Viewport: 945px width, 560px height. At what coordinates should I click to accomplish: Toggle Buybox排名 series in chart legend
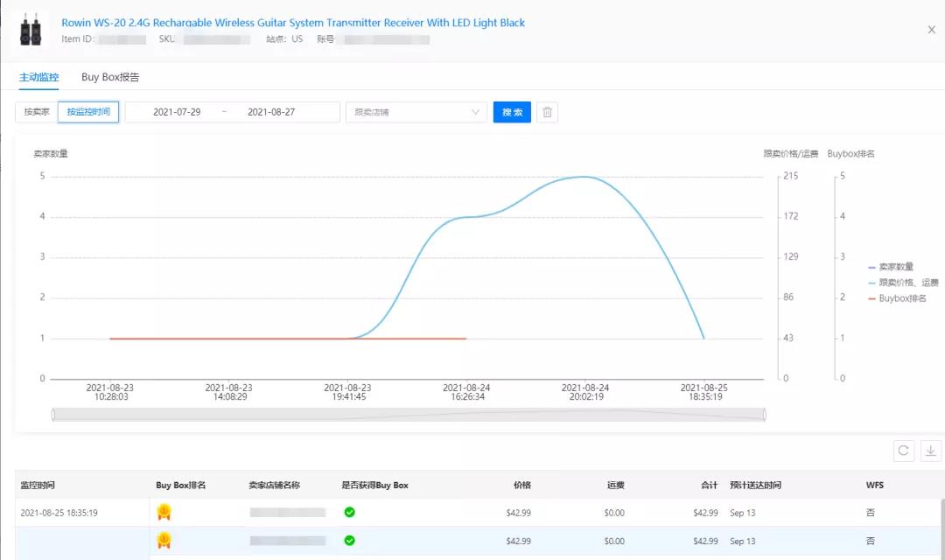tap(901, 298)
